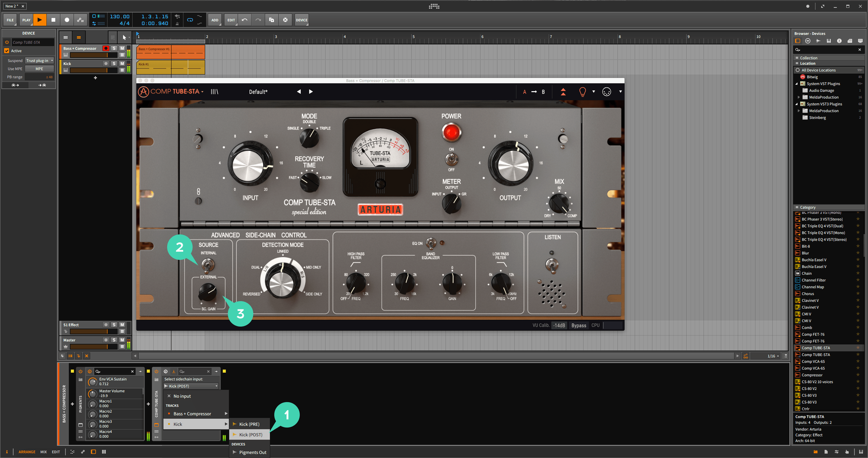The image size is (868, 458).
Task: Open the Suspend Trust plug-in dropdown
Action: point(39,61)
